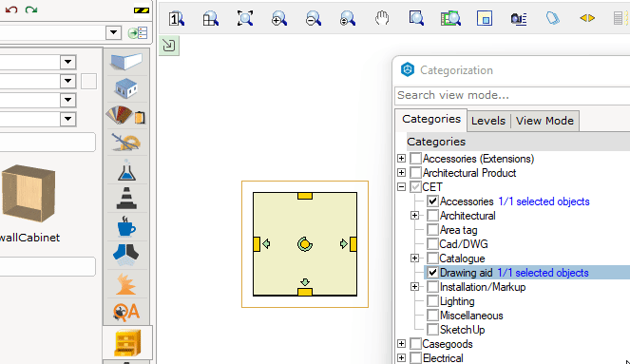Click the green-framed magnifier view icon
Image resolution: width=630 pixels, height=364 pixels.
[x=450, y=18]
